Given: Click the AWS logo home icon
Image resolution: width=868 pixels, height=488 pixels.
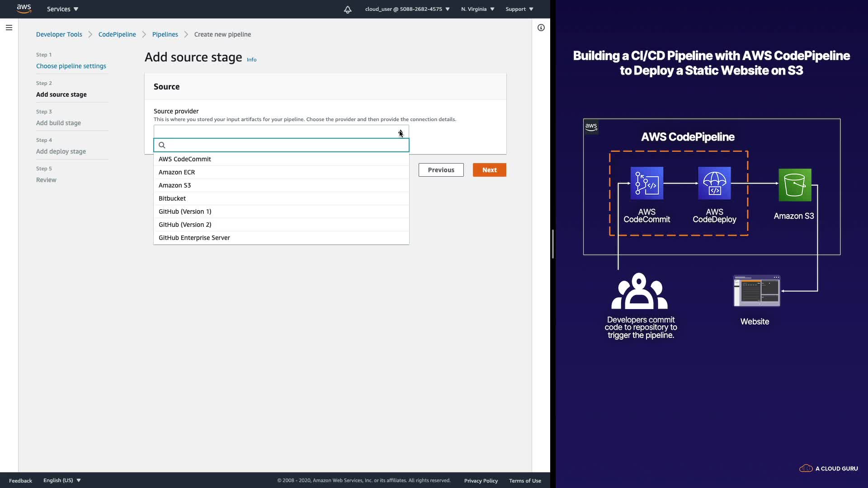Looking at the screenshot, I should [24, 9].
